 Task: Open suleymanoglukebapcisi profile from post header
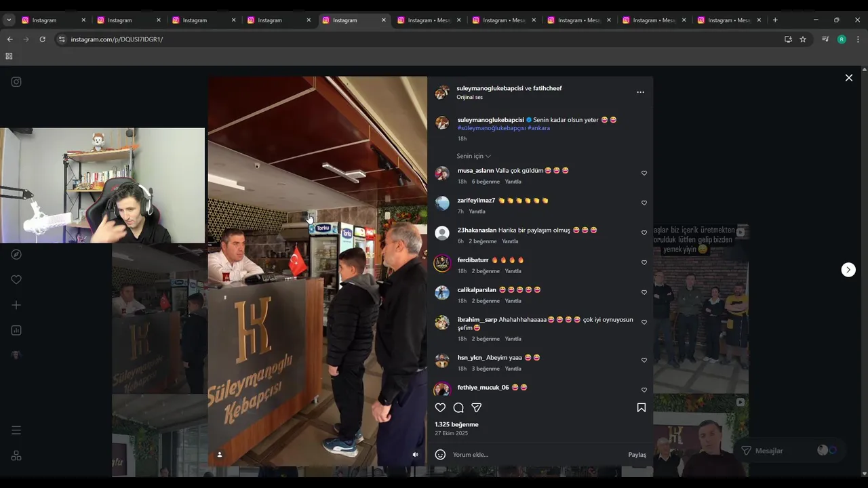[490, 88]
